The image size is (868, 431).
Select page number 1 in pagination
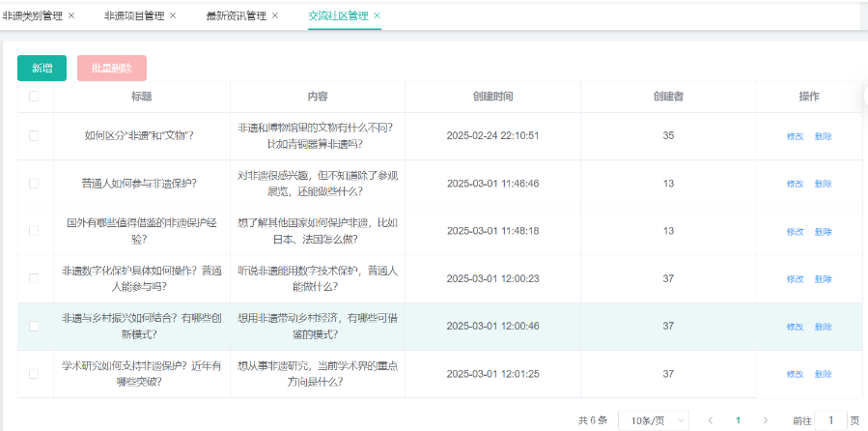click(x=739, y=420)
